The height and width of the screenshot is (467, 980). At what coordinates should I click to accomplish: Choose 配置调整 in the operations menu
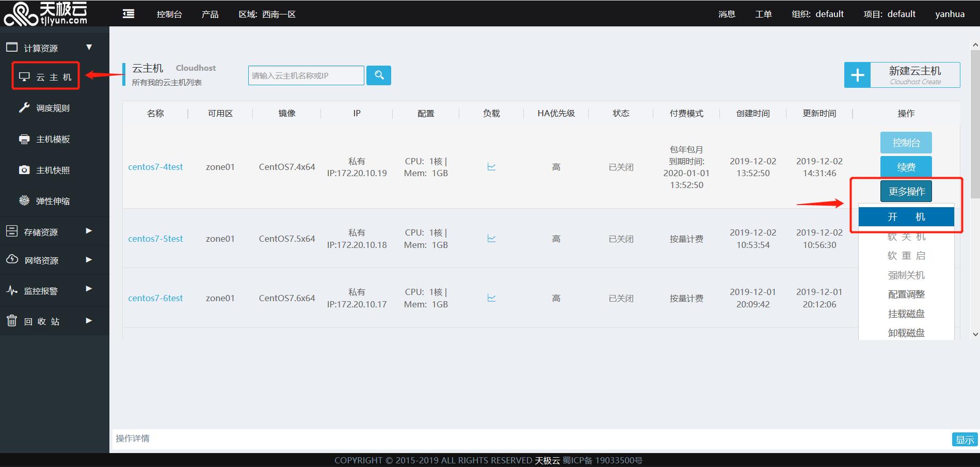[906, 294]
